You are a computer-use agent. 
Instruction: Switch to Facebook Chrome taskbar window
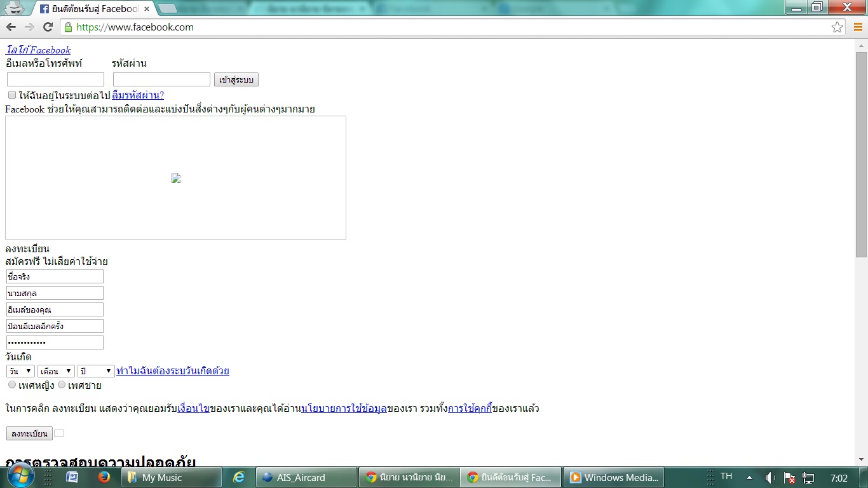tap(512, 477)
